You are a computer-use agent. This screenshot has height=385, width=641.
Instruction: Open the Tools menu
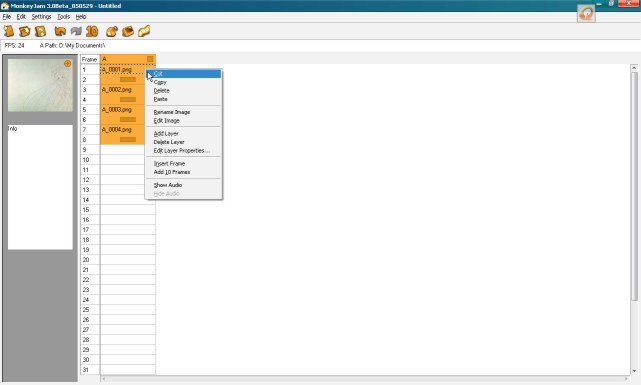click(63, 17)
